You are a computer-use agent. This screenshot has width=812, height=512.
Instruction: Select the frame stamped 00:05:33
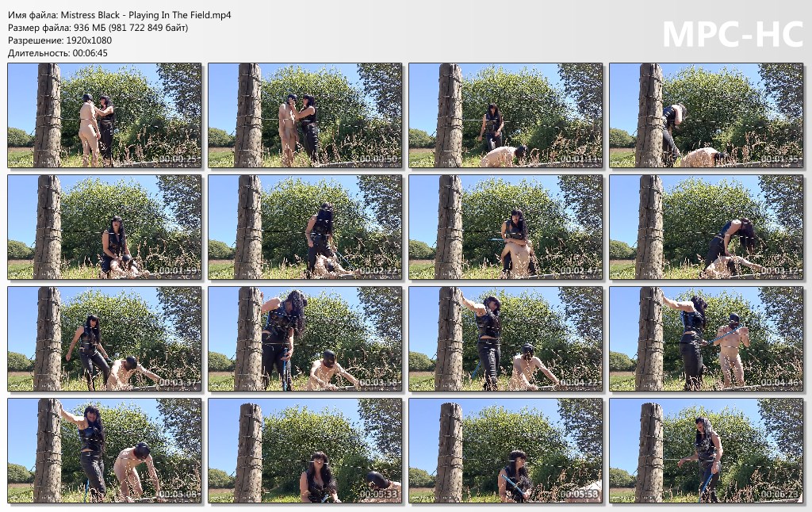[305, 451]
